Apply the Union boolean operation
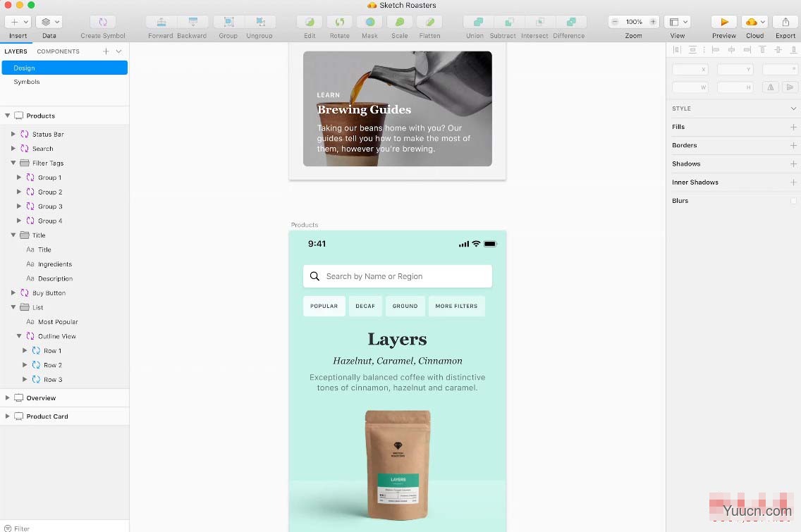The width and height of the screenshot is (801, 532). [475, 23]
